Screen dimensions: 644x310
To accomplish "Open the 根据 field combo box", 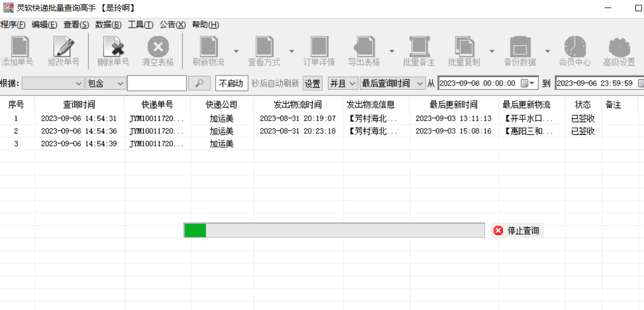I will coord(53,83).
